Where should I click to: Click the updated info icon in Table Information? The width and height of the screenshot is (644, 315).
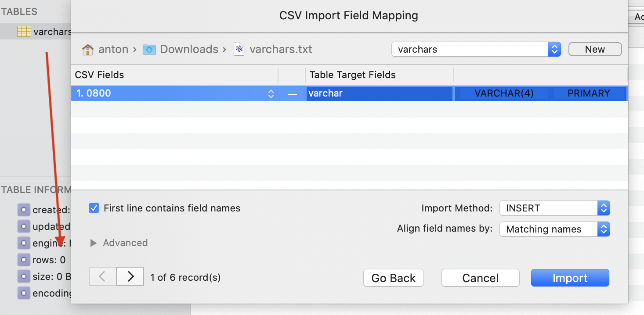click(23, 226)
